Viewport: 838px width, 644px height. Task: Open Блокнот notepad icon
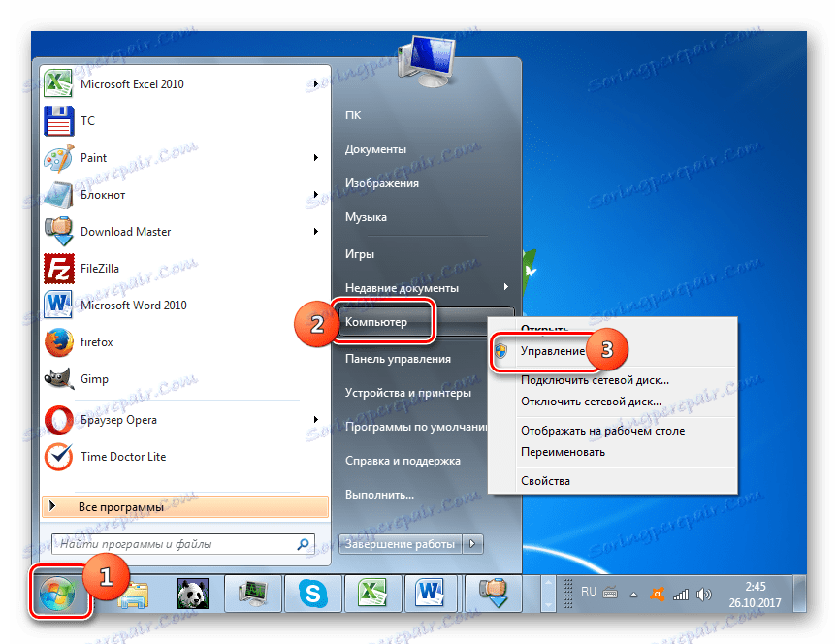58,195
